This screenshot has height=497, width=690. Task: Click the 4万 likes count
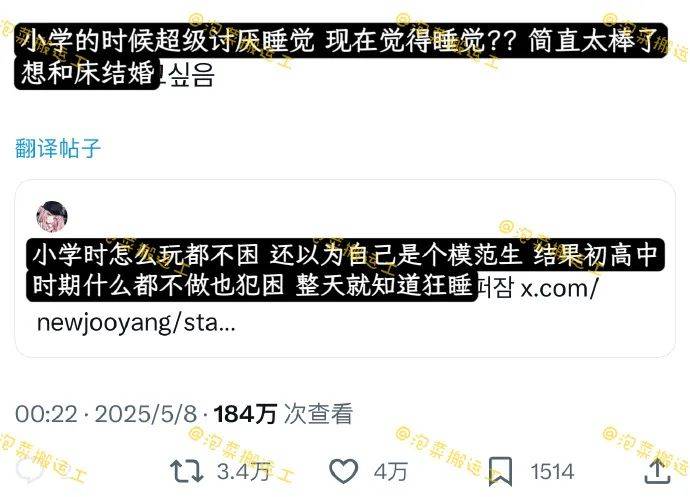(390, 471)
